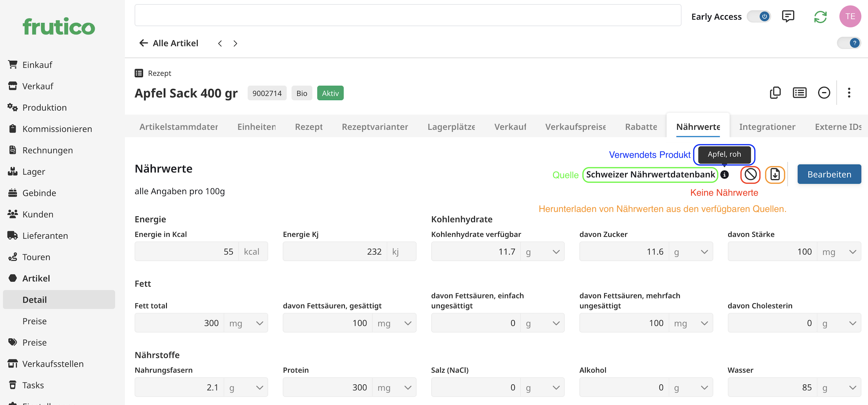Open the chat feedback icon
This screenshot has height=405, width=868.
pos(788,16)
